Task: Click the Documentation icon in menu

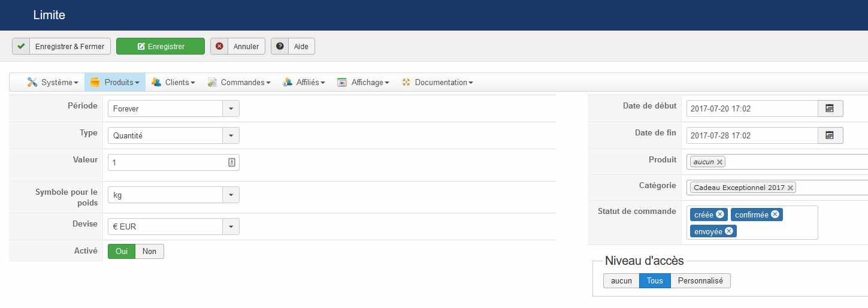Action: click(x=406, y=82)
